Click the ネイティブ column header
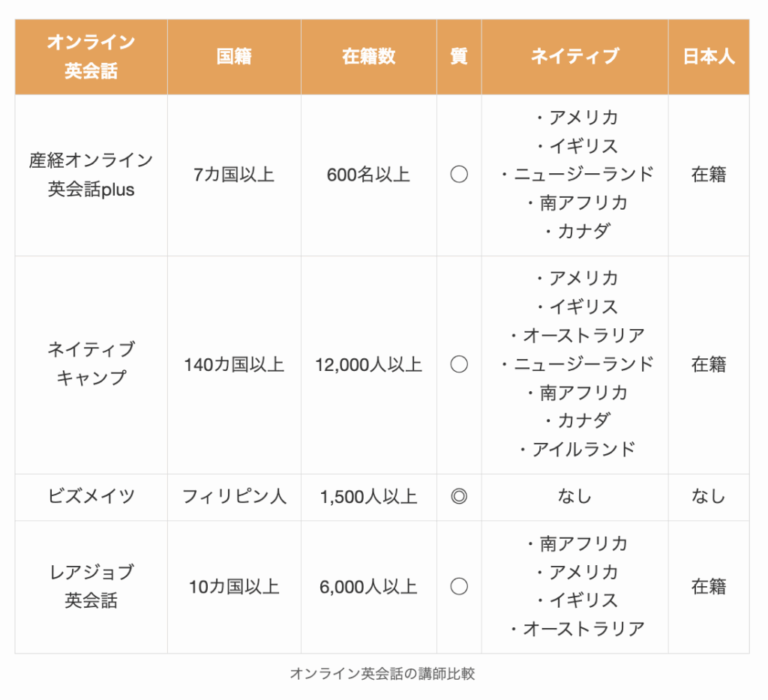The width and height of the screenshot is (768, 700). [x=574, y=57]
